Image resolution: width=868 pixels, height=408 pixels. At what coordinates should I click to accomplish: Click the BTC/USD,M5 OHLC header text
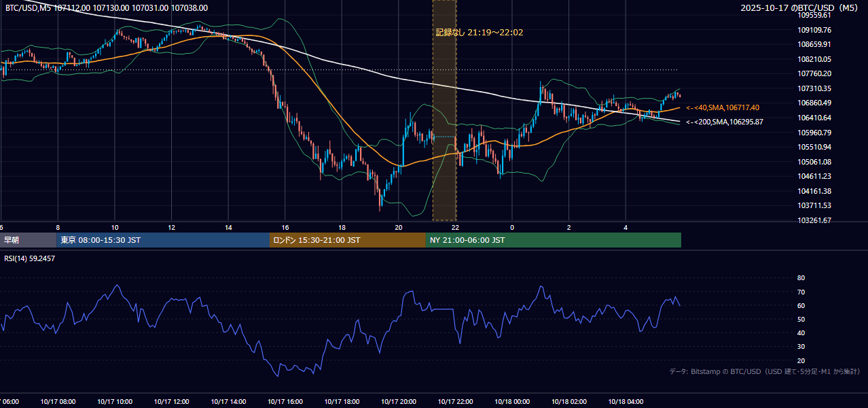pos(107,8)
